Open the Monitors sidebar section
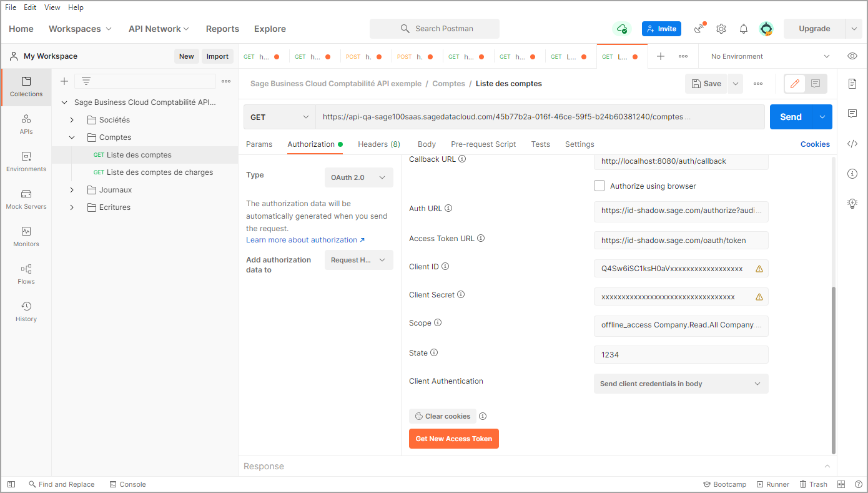 (x=26, y=237)
